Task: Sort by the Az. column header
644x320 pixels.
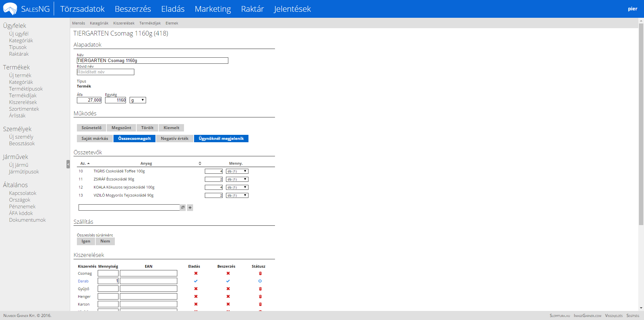Action: pyautogui.click(x=85, y=163)
